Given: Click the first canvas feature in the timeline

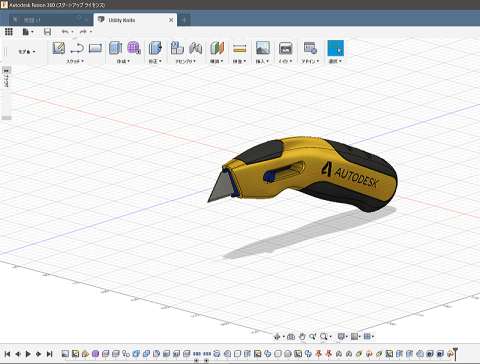Looking at the screenshot, I should click(x=65, y=354).
